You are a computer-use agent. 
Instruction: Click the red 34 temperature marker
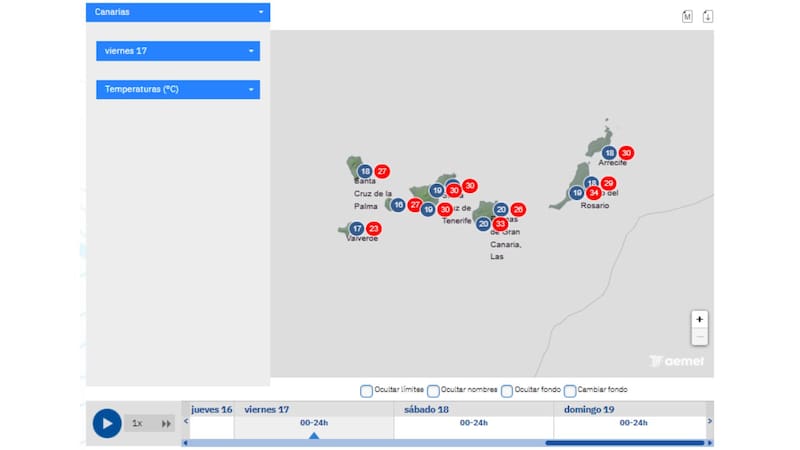(x=594, y=193)
